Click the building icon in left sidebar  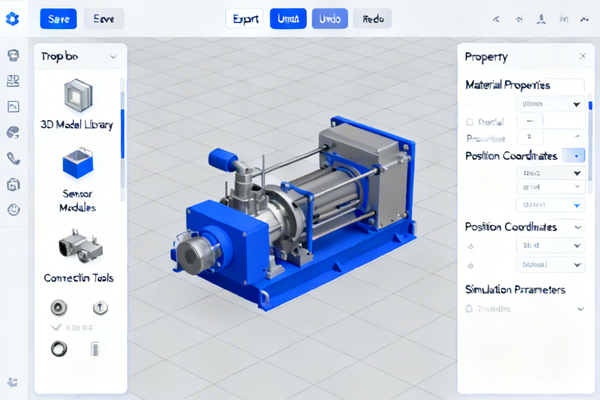13,184
